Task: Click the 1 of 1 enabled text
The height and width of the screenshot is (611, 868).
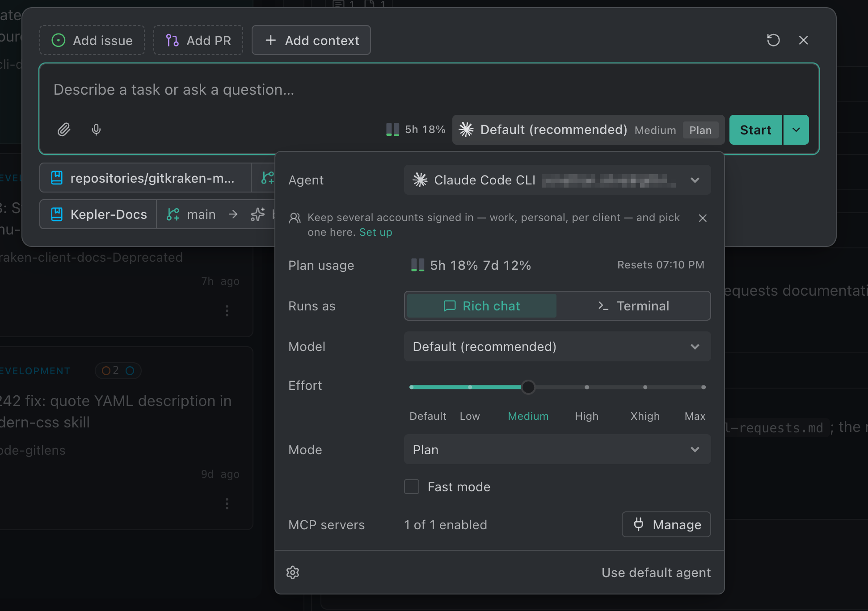Action: (446, 525)
